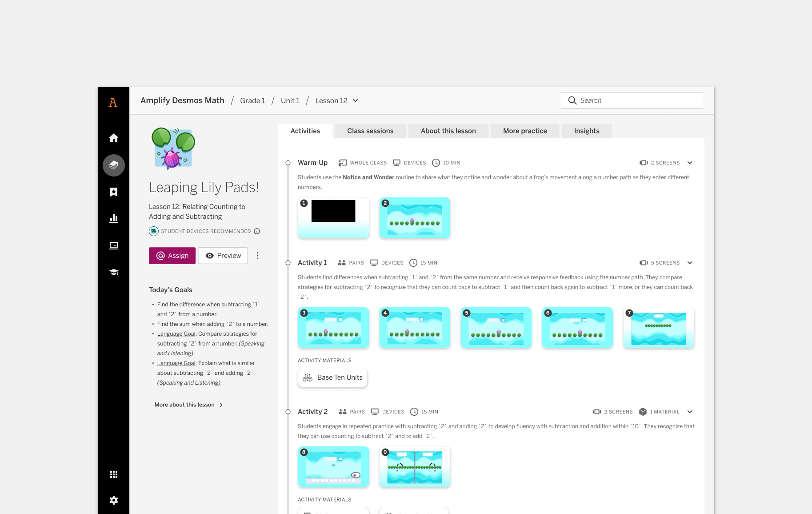Go to Grade 1 breadcrumb

click(x=252, y=100)
